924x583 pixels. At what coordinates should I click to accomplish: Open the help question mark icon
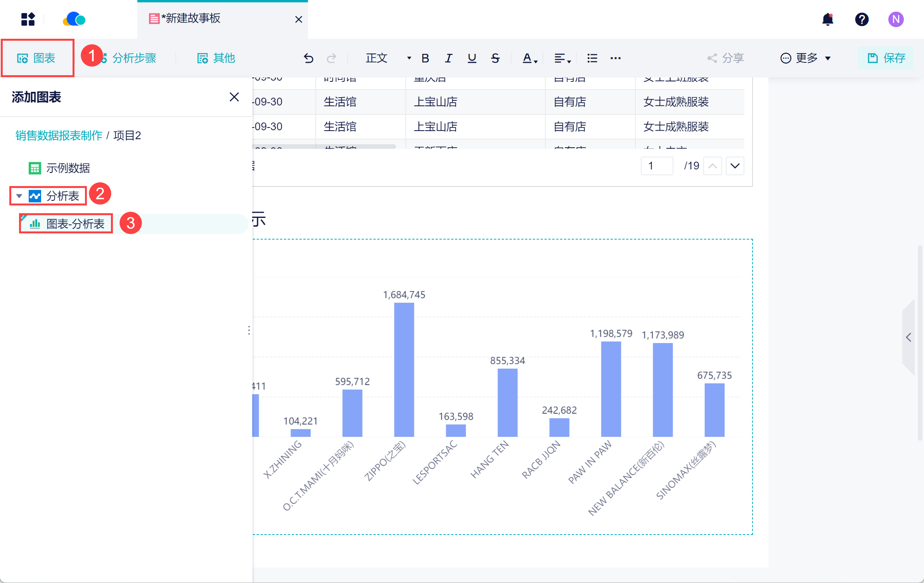tap(862, 19)
